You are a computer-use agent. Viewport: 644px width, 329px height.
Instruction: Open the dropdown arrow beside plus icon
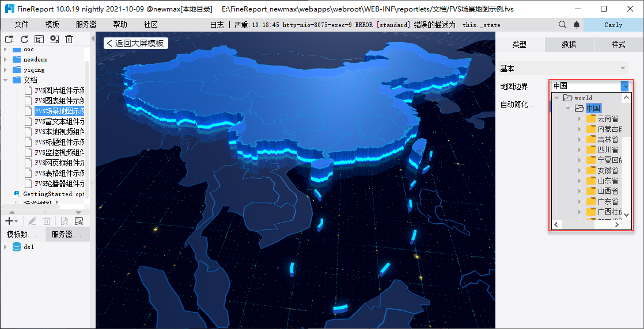click(16, 221)
